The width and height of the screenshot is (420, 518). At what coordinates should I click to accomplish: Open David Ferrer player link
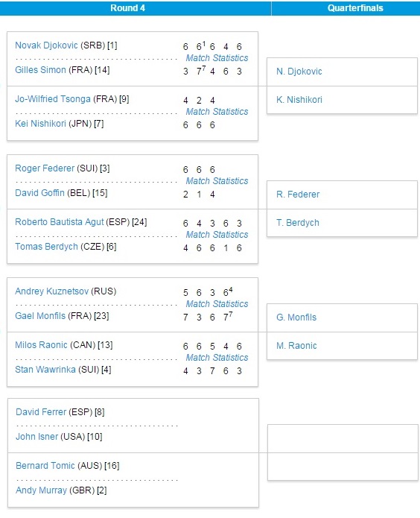pyautogui.click(x=41, y=412)
